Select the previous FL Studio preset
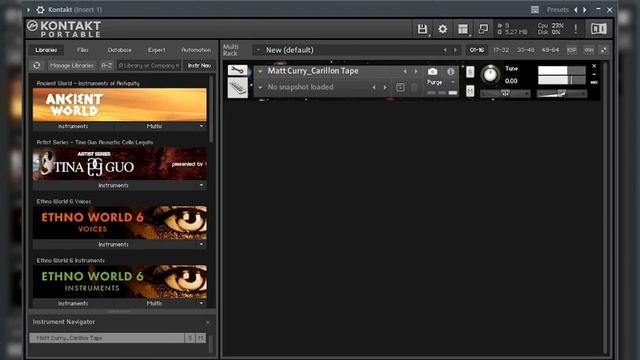The height and width of the screenshot is (360, 640). [x=576, y=9]
